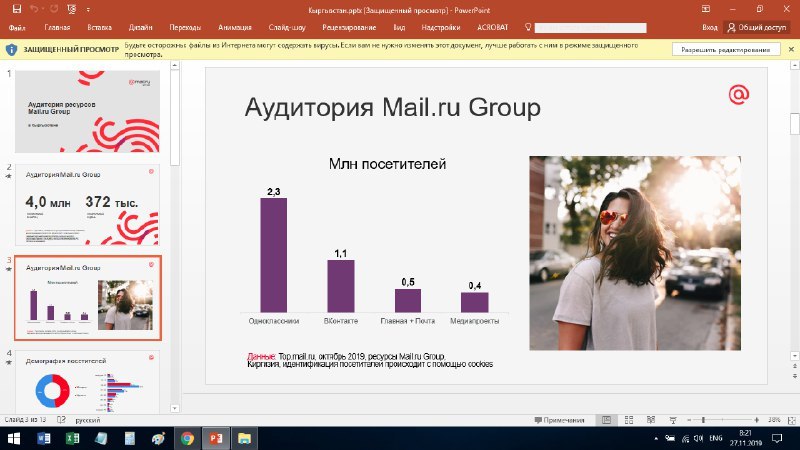Open Excel from the taskbar
The width and height of the screenshot is (800, 450).
click(x=72, y=438)
